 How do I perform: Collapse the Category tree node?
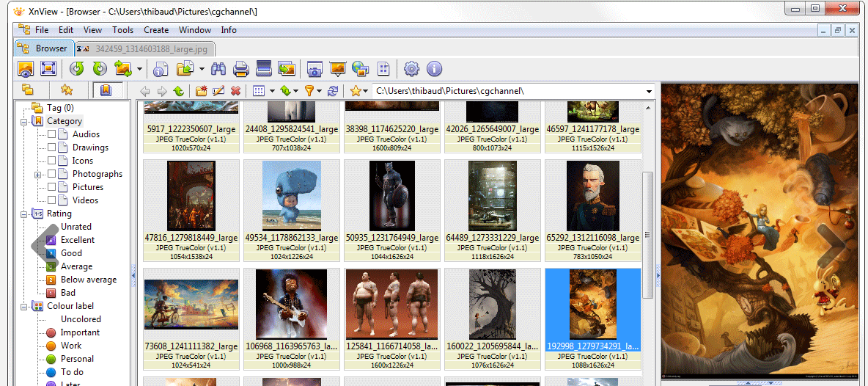pos(24,121)
